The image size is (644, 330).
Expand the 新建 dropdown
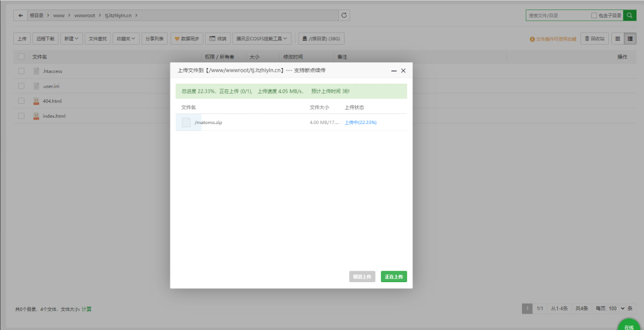point(72,39)
